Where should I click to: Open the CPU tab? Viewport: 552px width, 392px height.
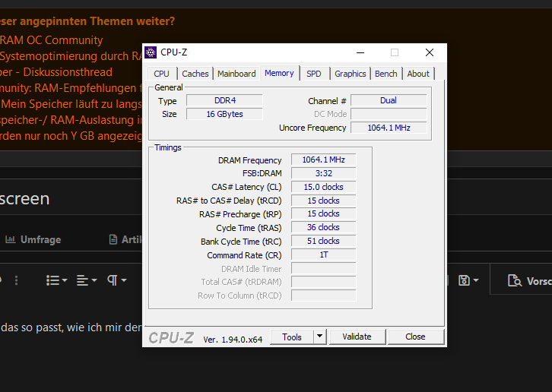(162, 74)
